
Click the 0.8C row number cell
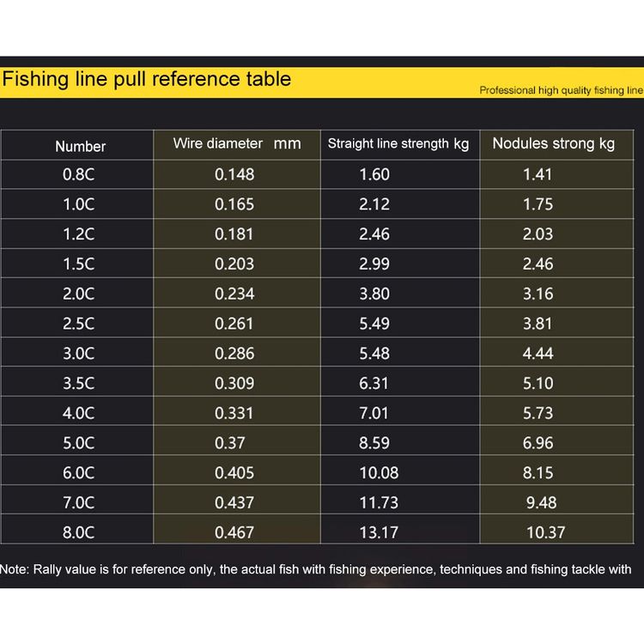tap(78, 174)
